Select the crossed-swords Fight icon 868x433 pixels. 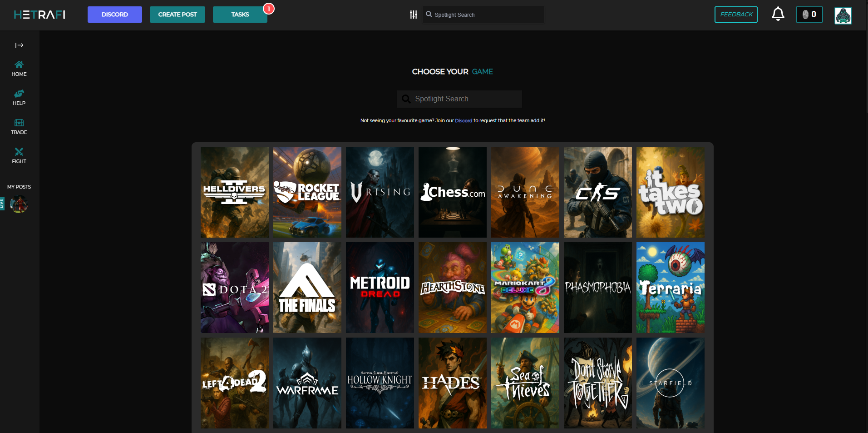[19, 154]
